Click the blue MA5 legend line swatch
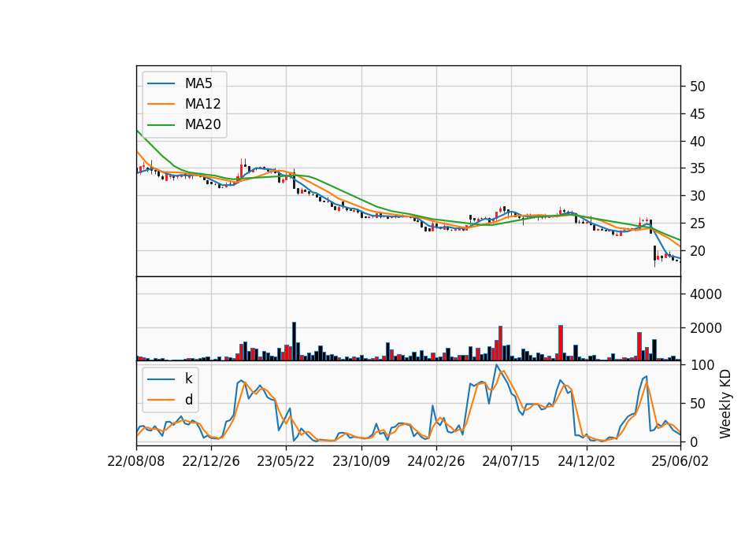 click(x=161, y=83)
